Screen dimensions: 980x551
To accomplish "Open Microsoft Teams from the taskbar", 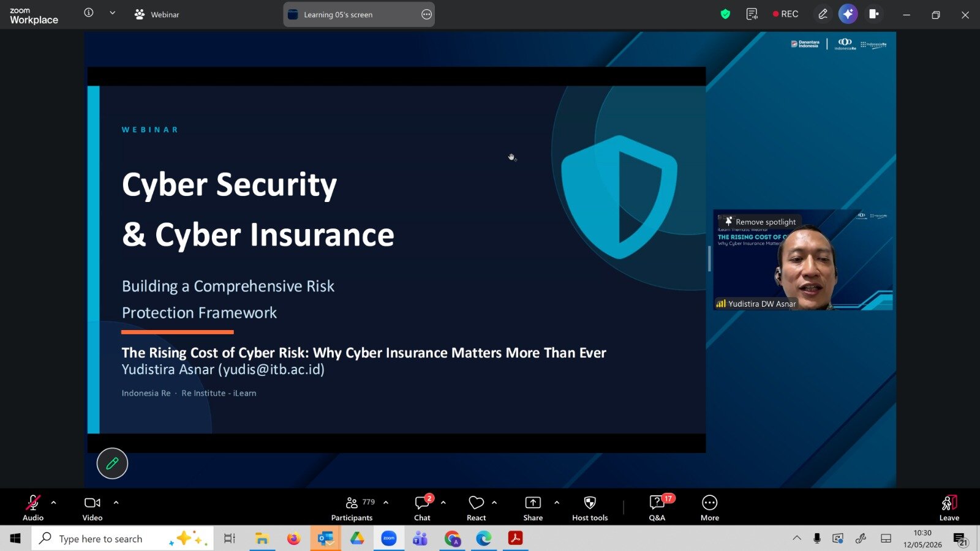I will (420, 538).
